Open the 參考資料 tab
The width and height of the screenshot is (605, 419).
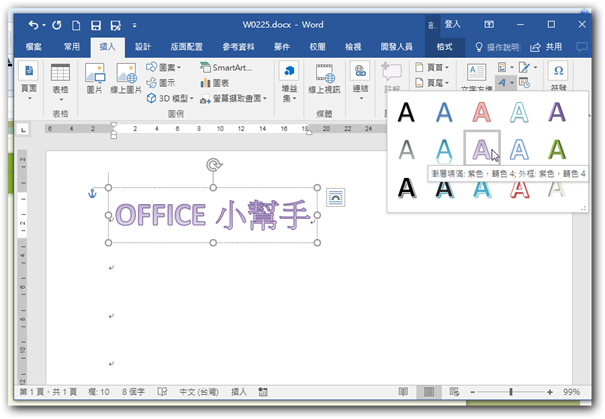tap(238, 47)
